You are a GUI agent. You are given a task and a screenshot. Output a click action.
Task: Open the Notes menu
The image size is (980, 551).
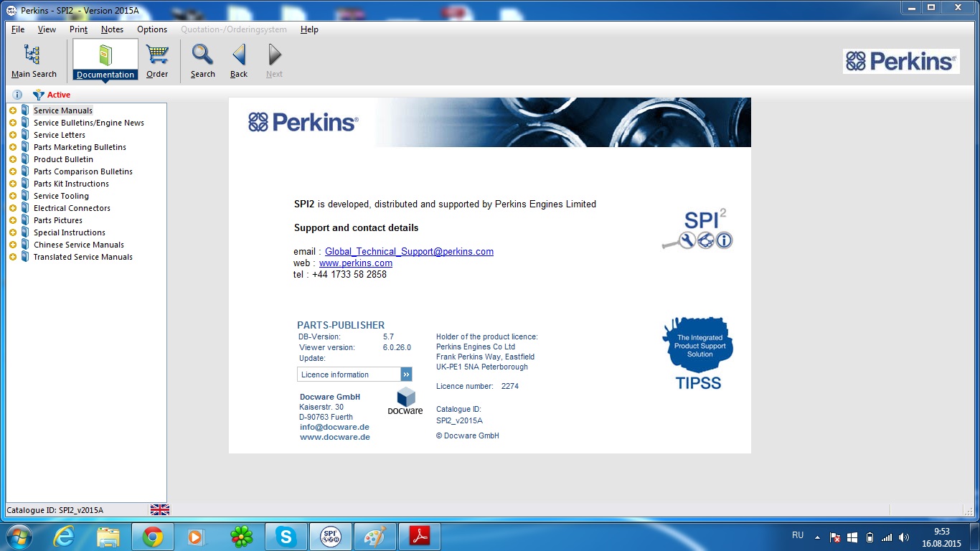112,29
